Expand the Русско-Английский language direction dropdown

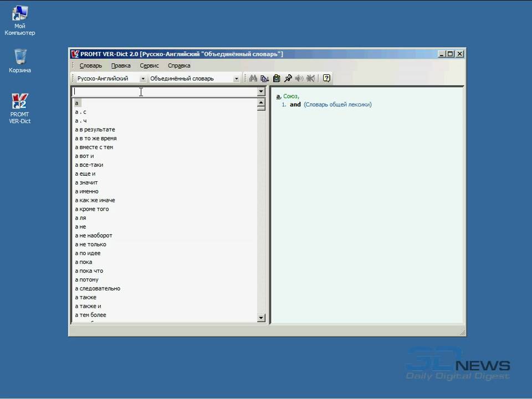pyautogui.click(x=143, y=79)
